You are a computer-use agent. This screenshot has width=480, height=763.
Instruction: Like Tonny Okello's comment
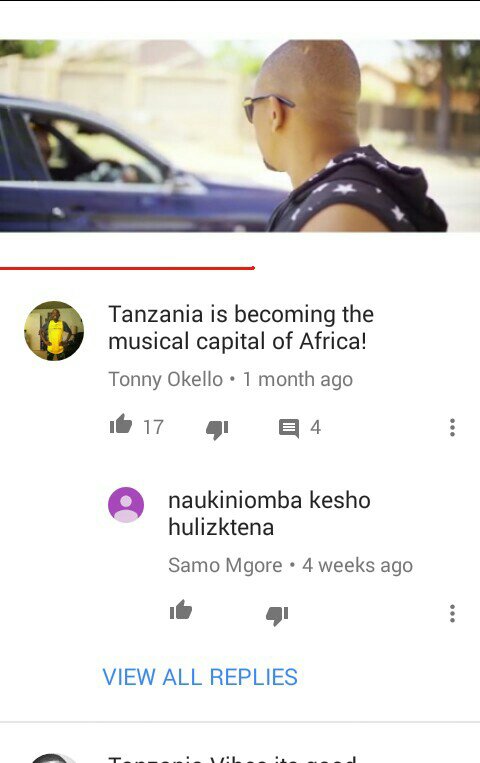[121, 424]
